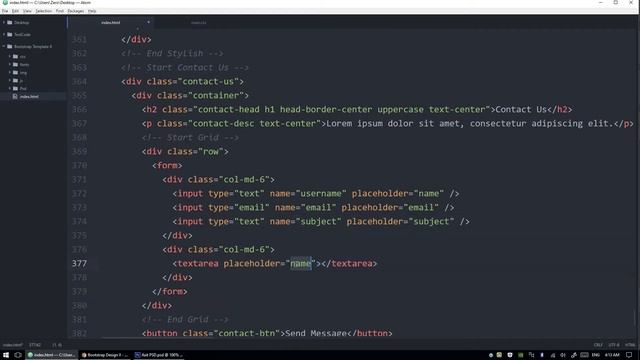Expand the js subfolder chevron

click(x=10, y=80)
